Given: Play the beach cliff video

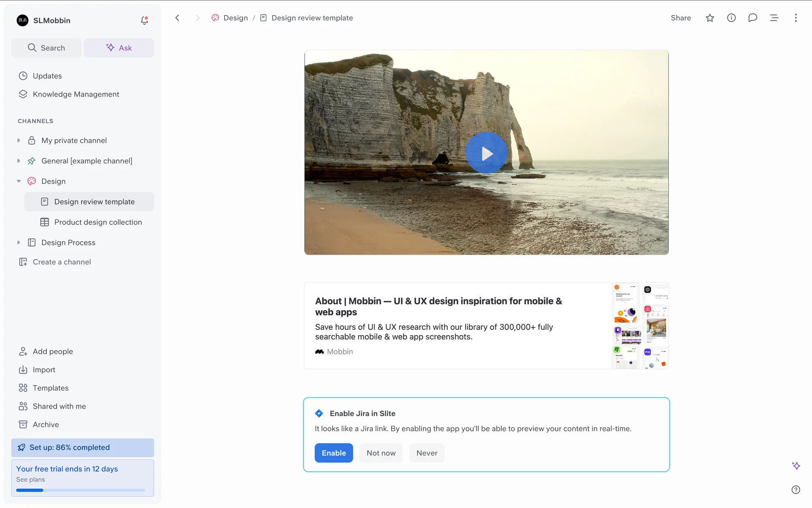Looking at the screenshot, I should coord(486,153).
